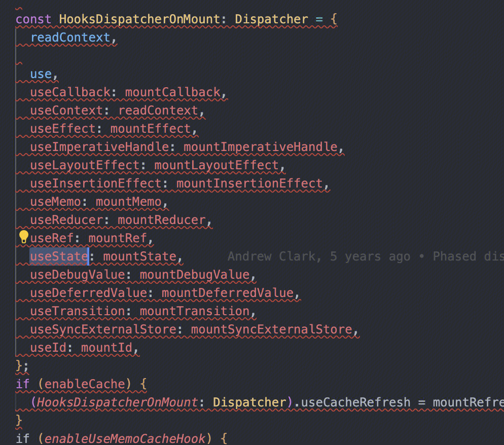
Task: Click useCacheRefresh property
Action: (356, 402)
